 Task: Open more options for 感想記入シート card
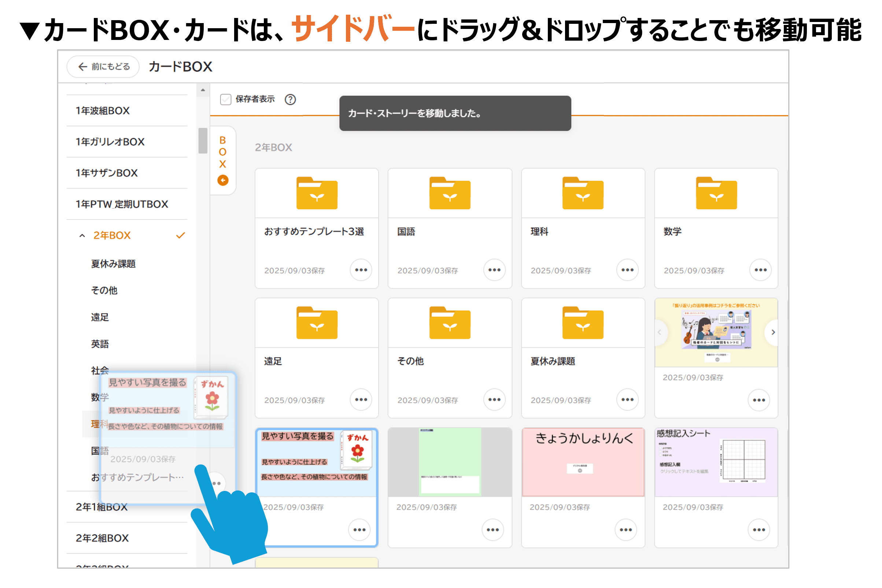tap(759, 530)
